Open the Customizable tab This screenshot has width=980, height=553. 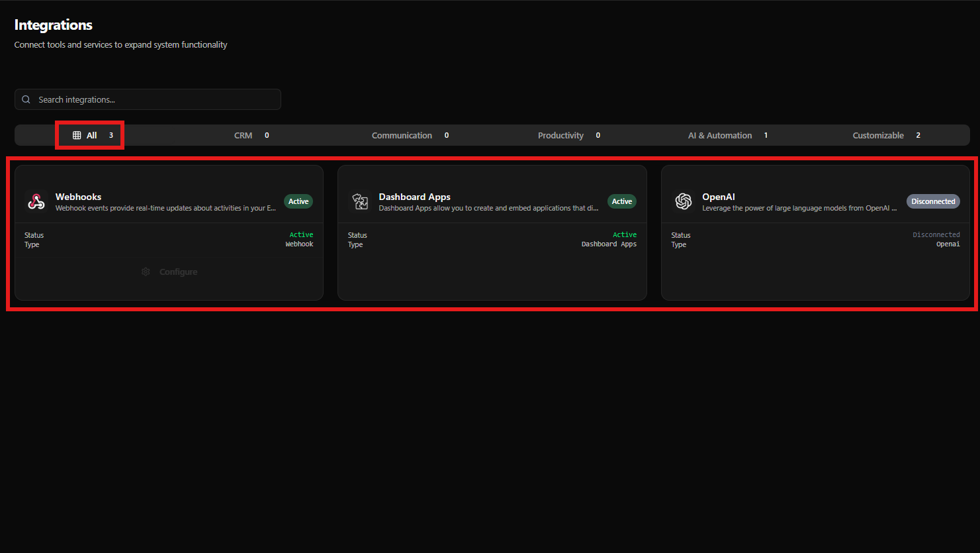point(887,135)
